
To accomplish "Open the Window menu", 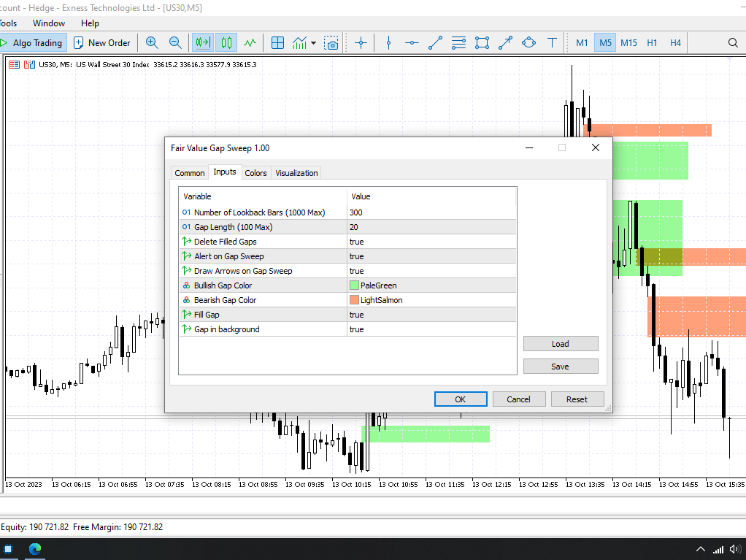I will (x=48, y=23).
